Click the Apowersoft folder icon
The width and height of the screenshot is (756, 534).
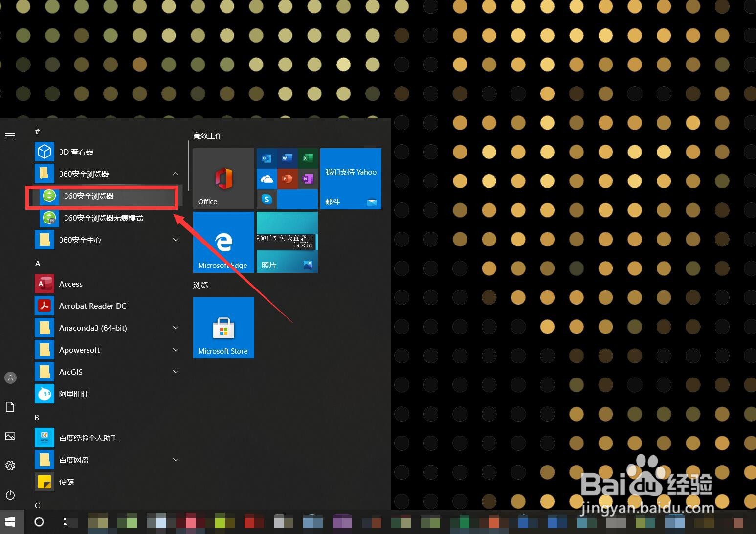click(44, 350)
